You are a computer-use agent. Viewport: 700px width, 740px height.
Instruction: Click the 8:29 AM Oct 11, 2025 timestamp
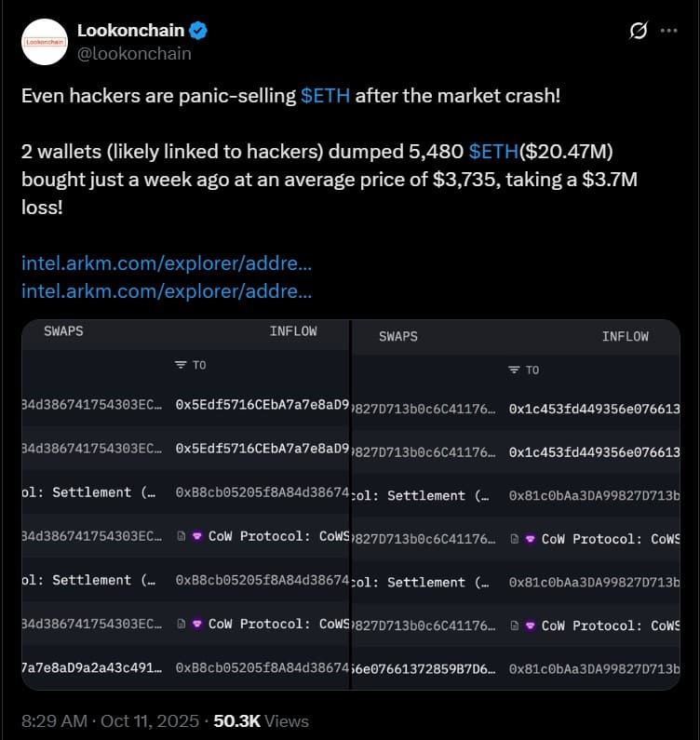click(x=110, y=720)
